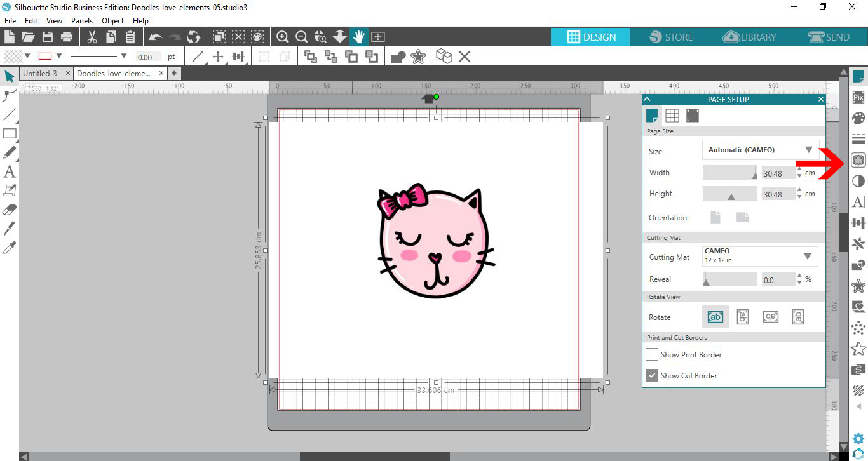Zoom out with the magnifier minus icon

tap(302, 37)
